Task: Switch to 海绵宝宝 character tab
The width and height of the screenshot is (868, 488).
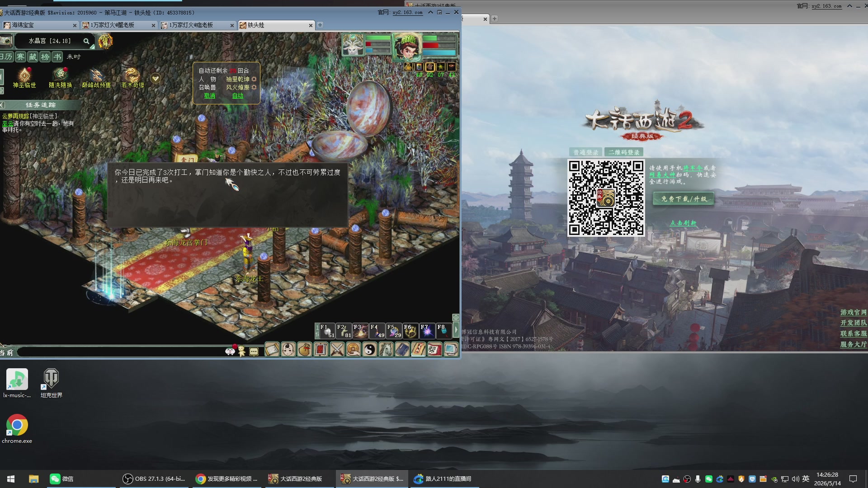Action: [40, 25]
